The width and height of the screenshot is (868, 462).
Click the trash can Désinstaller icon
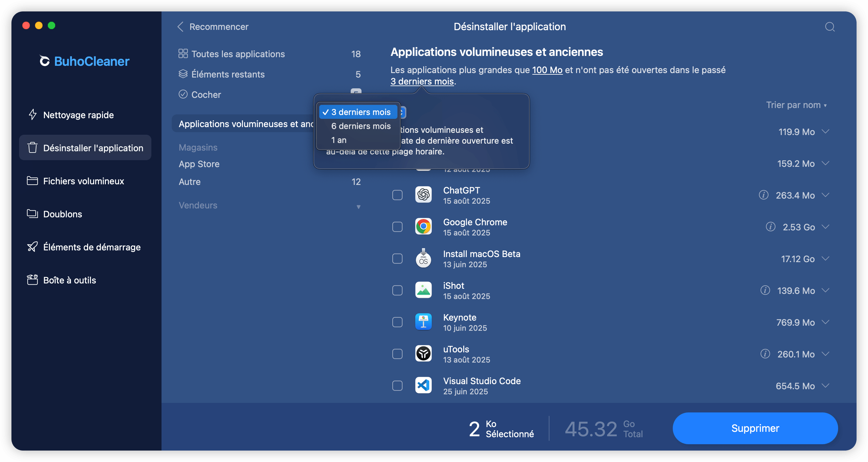(32, 147)
